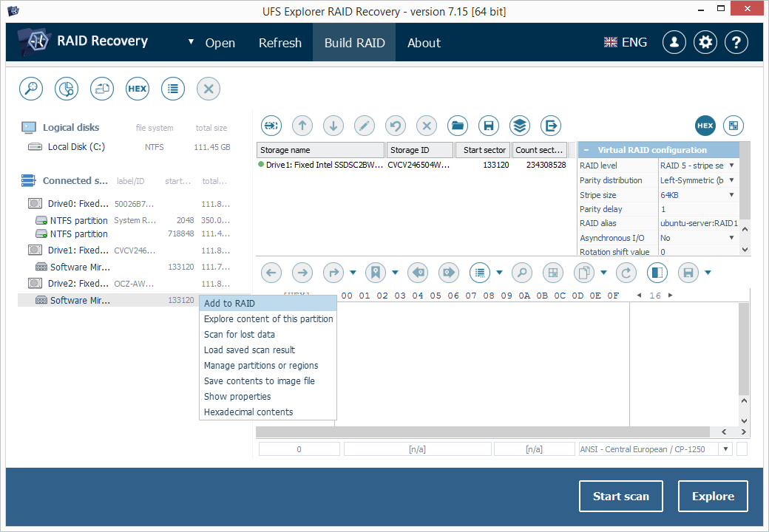Toggle the split panel view icon
Image resolution: width=769 pixels, height=532 pixels.
[x=657, y=273]
